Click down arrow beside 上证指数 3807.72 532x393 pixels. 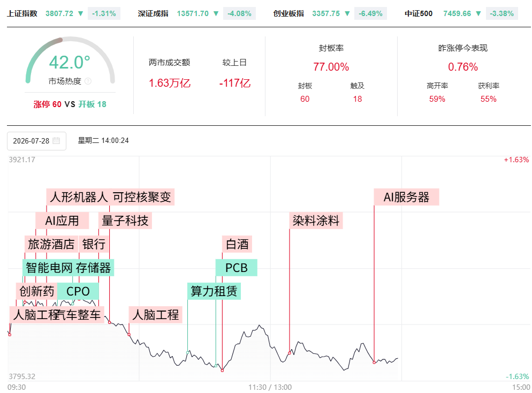pos(80,13)
